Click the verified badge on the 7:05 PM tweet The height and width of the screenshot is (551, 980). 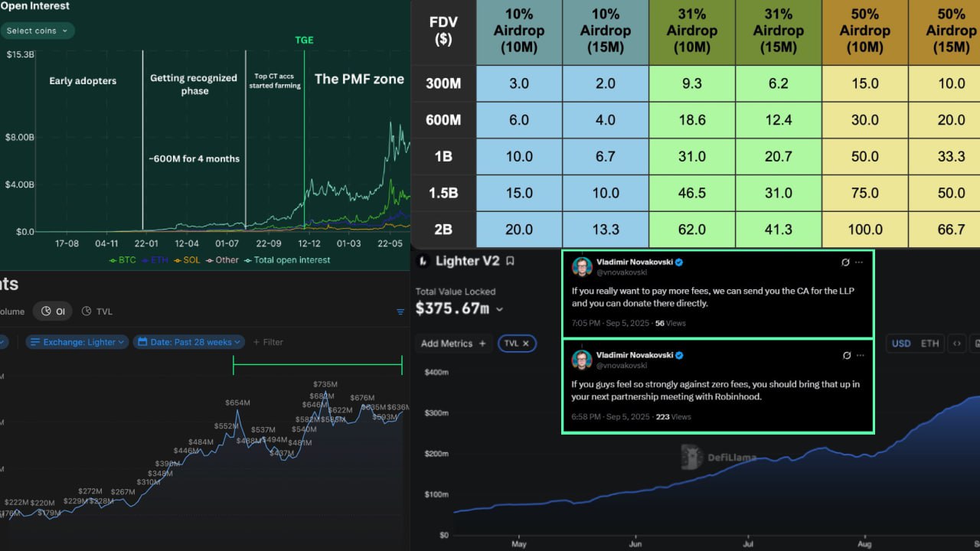pyautogui.click(x=679, y=262)
